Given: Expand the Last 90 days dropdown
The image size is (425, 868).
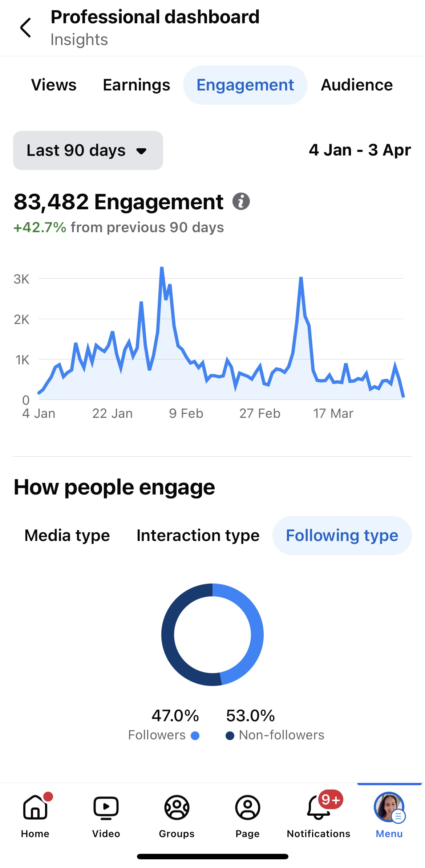Looking at the screenshot, I should pyautogui.click(x=88, y=150).
